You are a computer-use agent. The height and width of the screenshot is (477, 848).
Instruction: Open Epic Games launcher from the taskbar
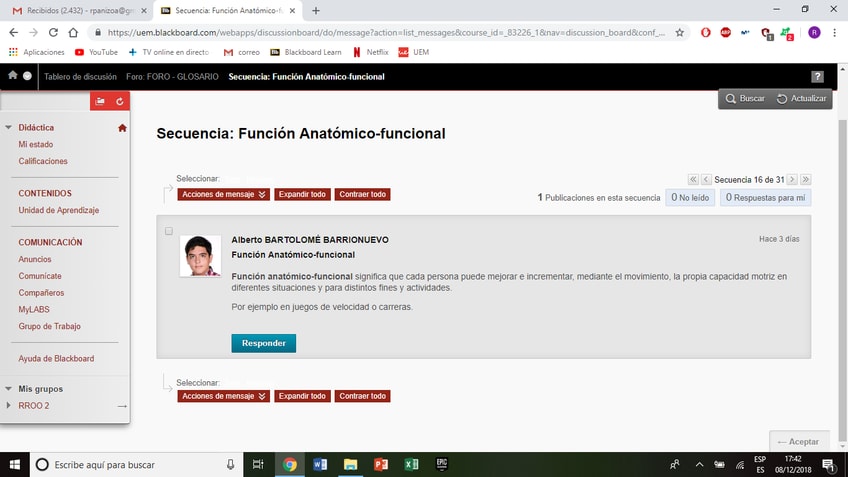point(442,465)
